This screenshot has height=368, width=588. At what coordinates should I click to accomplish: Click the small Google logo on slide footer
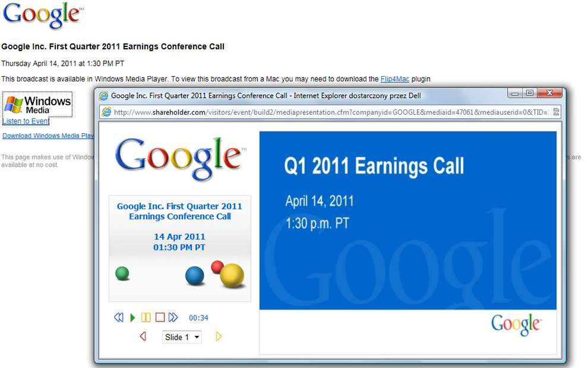point(516,325)
